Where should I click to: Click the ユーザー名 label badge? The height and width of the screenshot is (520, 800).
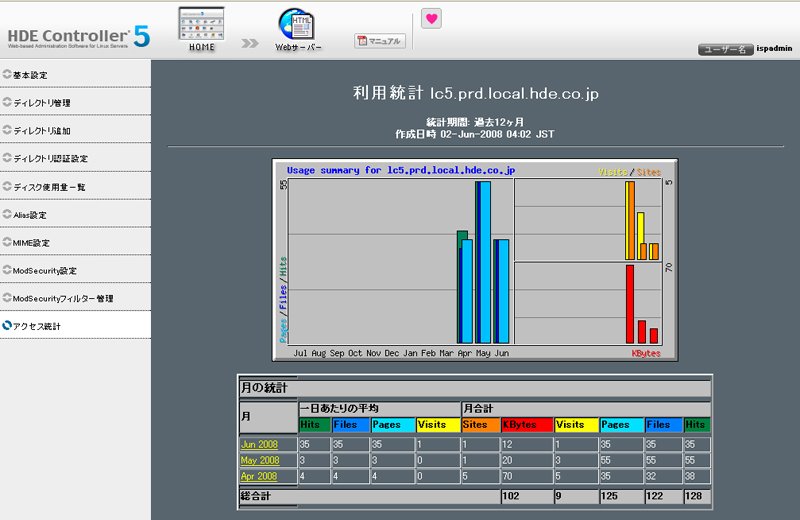click(725, 49)
